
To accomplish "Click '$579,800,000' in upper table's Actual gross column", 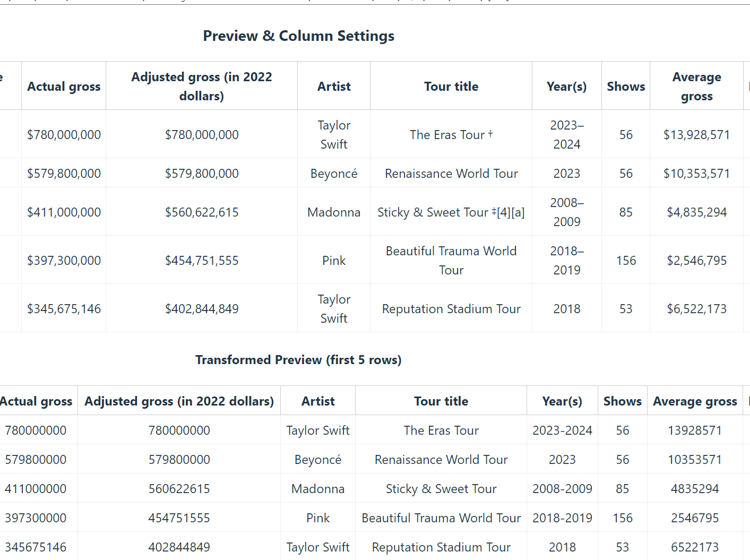I will click(x=64, y=174).
